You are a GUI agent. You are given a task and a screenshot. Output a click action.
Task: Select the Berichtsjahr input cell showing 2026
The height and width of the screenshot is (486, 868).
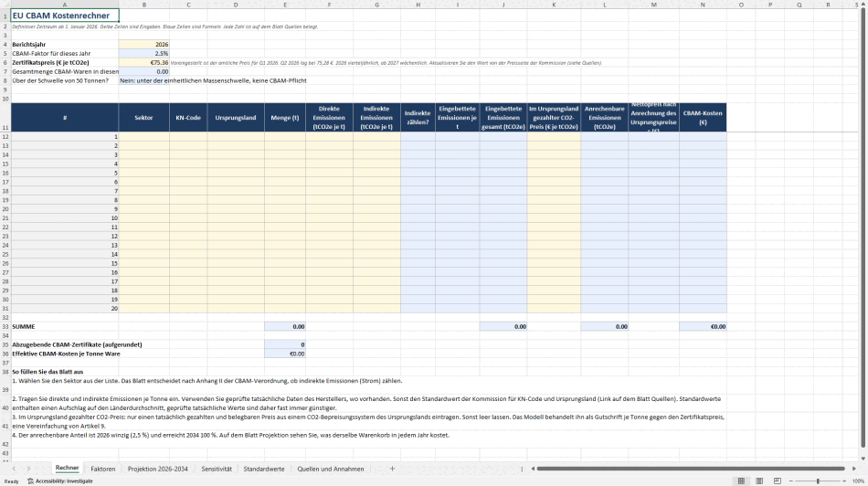pyautogui.click(x=144, y=44)
